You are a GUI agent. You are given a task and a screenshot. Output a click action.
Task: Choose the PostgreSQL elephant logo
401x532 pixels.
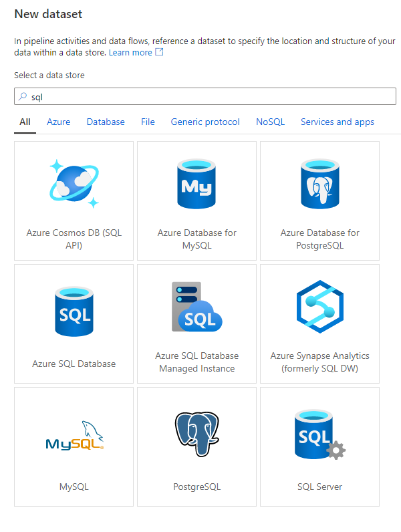(x=196, y=434)
